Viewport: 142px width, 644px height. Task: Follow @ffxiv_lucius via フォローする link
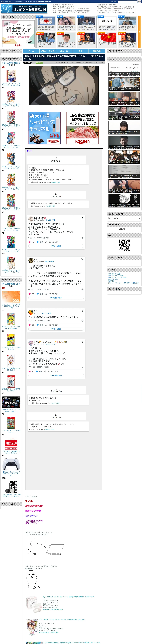(51, 220)
